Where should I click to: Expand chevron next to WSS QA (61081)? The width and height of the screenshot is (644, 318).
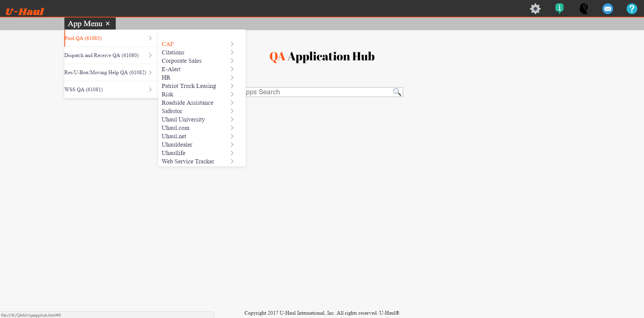(150, 90)
